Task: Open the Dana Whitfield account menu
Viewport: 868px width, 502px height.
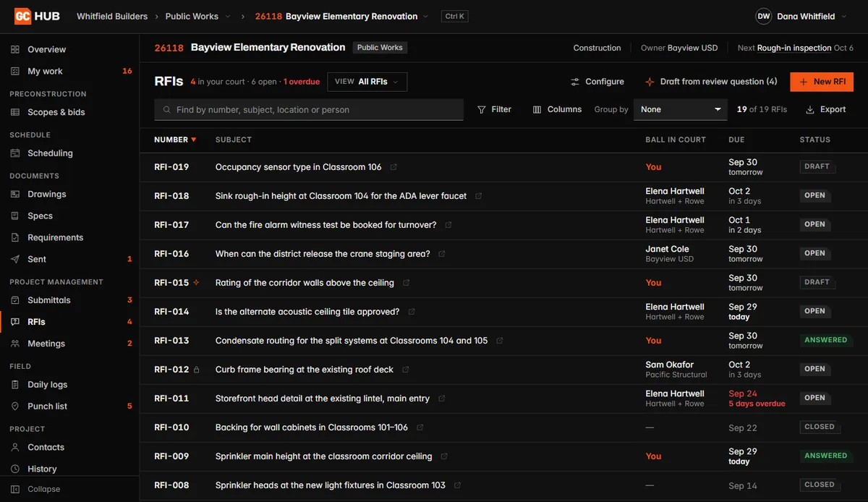Action: pos(801,17)
